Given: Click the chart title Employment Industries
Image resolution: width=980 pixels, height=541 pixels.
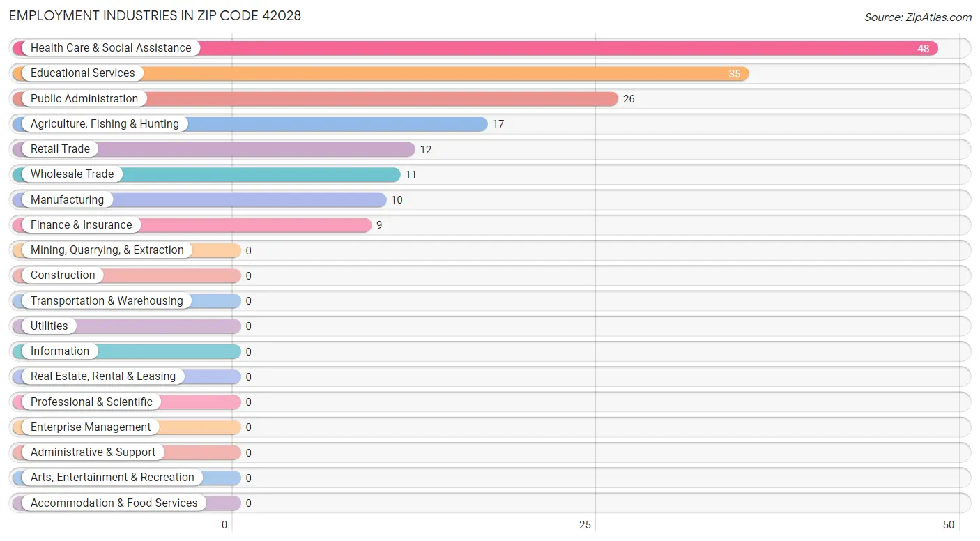Looking at the screenshot, I should coord(155,15).
